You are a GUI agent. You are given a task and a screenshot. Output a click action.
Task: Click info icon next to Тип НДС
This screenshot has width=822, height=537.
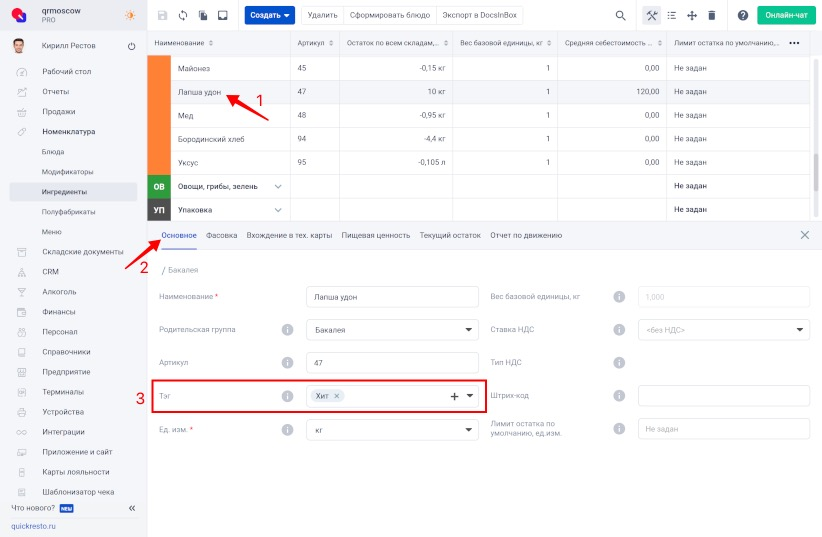pyautogui.click(x=619, y=362)
